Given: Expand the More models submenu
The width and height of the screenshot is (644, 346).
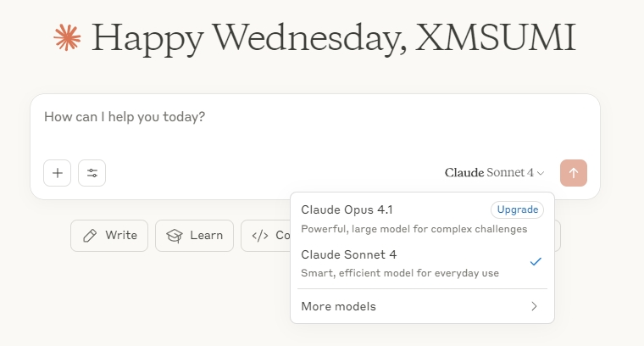Looking at the screenshot, I should (422, 306).
